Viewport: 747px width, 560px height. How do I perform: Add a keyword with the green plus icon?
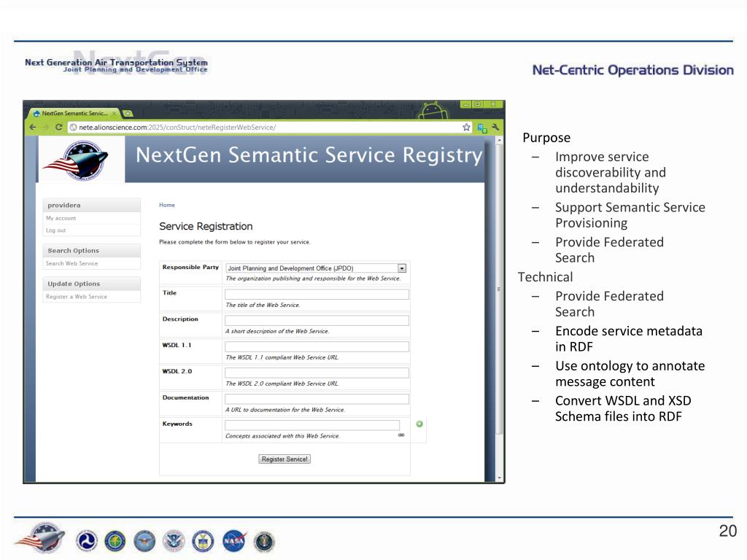tap(419, 424)
